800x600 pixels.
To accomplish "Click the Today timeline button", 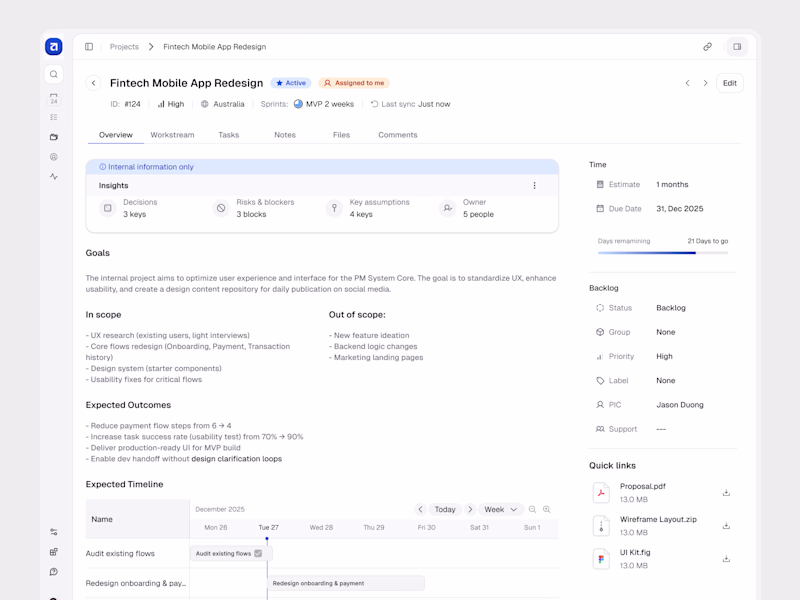I will tap(445, 510).
